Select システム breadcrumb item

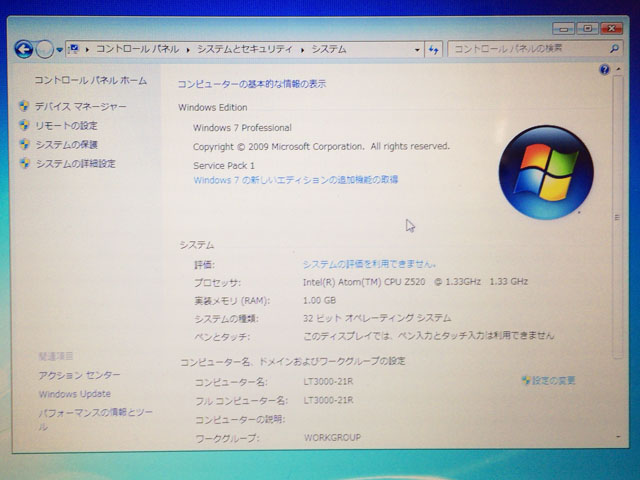[329, 49]
